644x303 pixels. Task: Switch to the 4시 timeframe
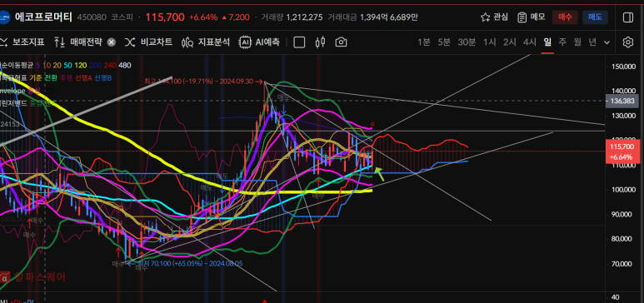click(530, 42)
